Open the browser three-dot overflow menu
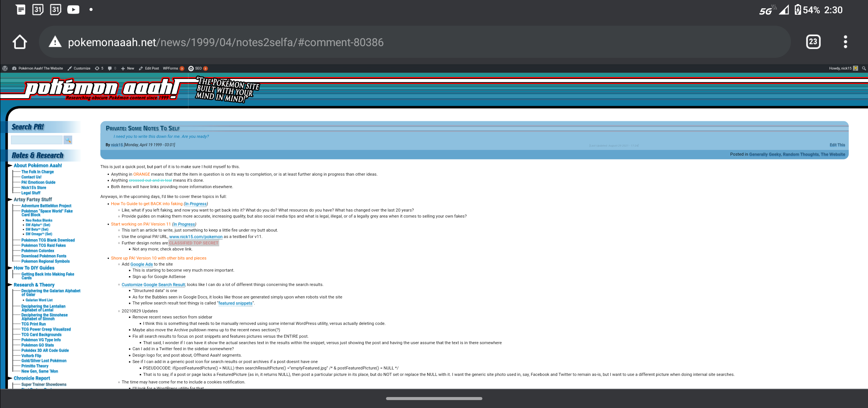The width and height of the screenshot is (868, 408). (845, 42)
